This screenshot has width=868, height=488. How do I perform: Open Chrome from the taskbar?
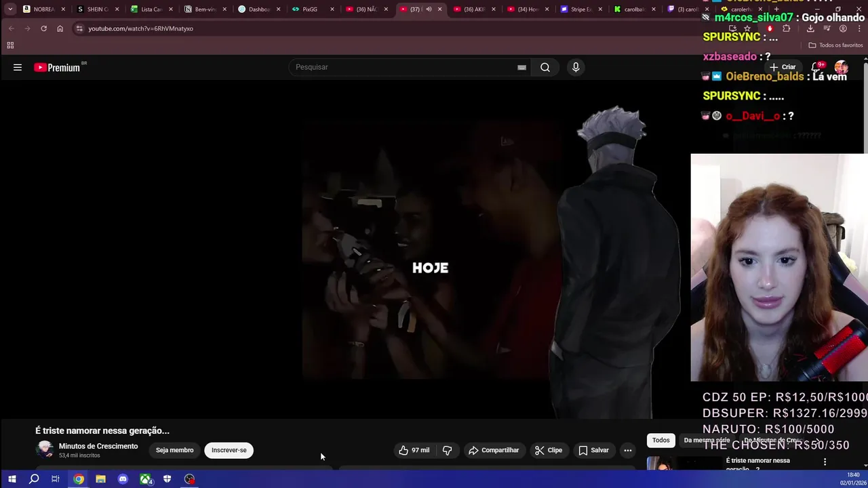tap(79, 479)
